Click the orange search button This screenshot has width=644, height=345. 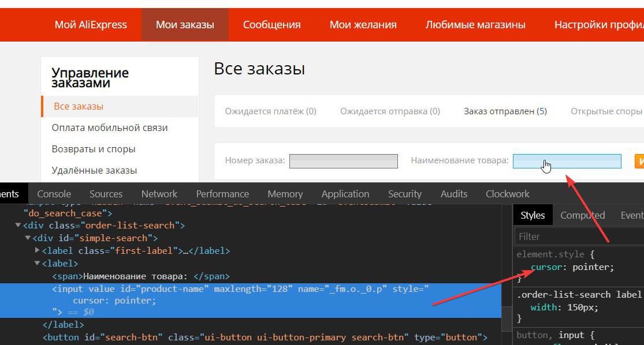(639, 161)
